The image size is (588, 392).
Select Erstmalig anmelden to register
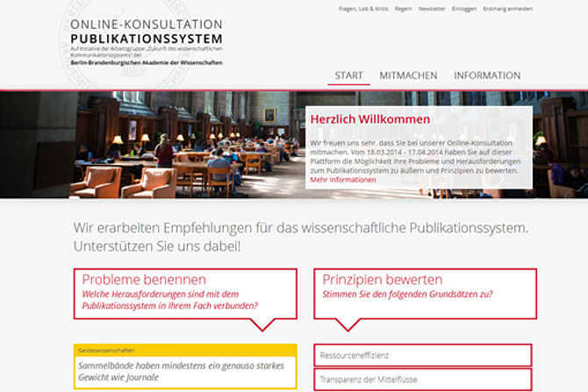pos(507,9)
